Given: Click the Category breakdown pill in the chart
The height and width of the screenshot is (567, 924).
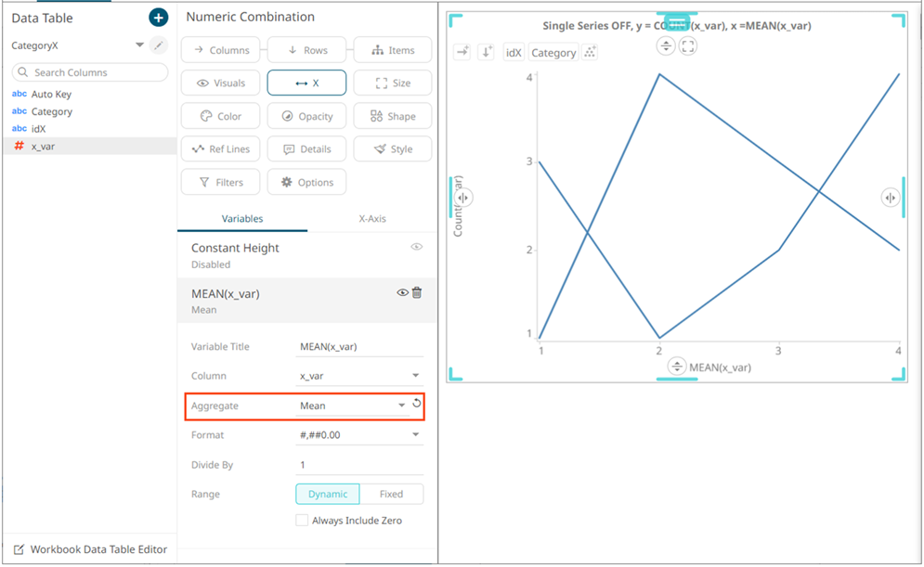Looking at the screenshot, I should tap(553, 52).
